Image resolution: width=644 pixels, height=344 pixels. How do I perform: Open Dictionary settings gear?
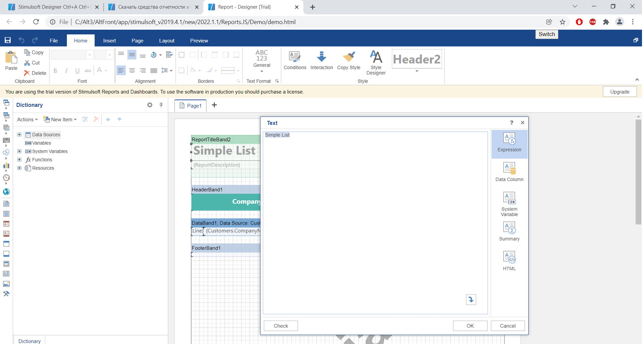pyautogui.click(x=150, y=105)
